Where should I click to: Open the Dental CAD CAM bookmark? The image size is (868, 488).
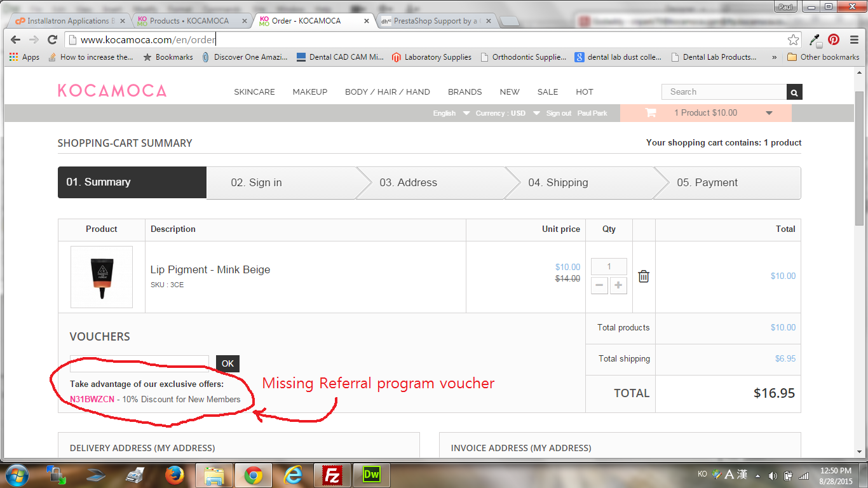click(340, 57)
